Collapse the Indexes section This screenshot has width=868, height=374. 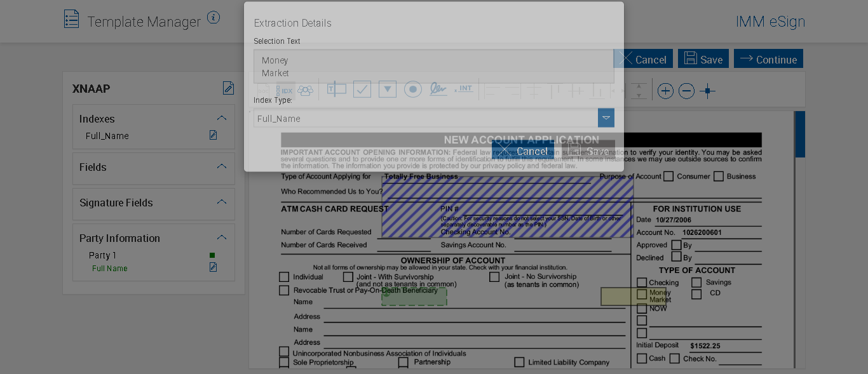pos(222,118)
